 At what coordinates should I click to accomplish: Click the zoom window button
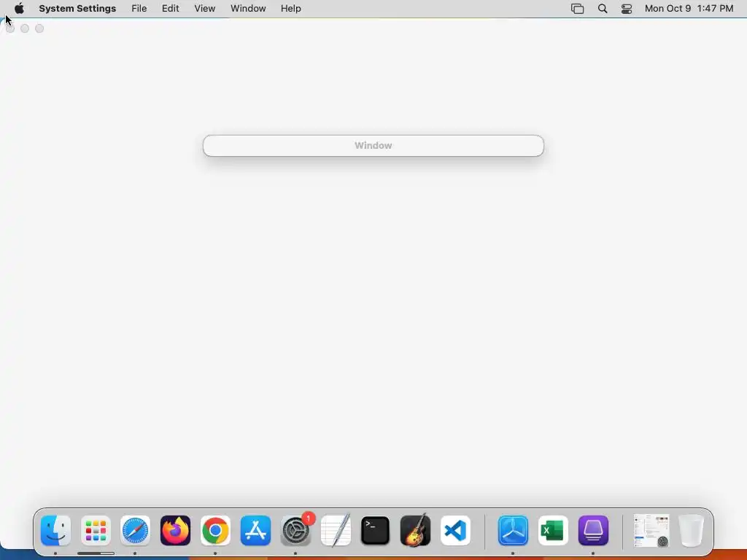pos(39,28)
